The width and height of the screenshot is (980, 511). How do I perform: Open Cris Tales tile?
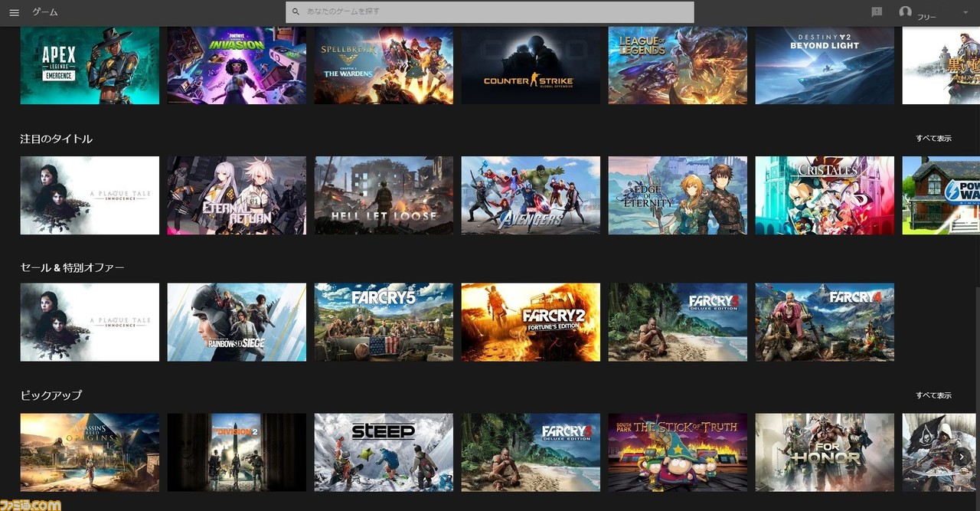pyautogui.click(x=825, y=195)
